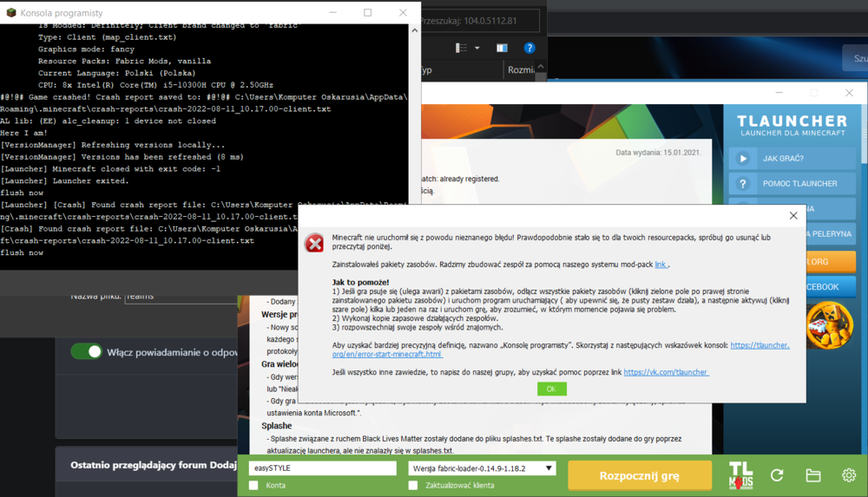Toggle Włącz powiadamianie switch
The image size is (868, 497).
(86, 352)
